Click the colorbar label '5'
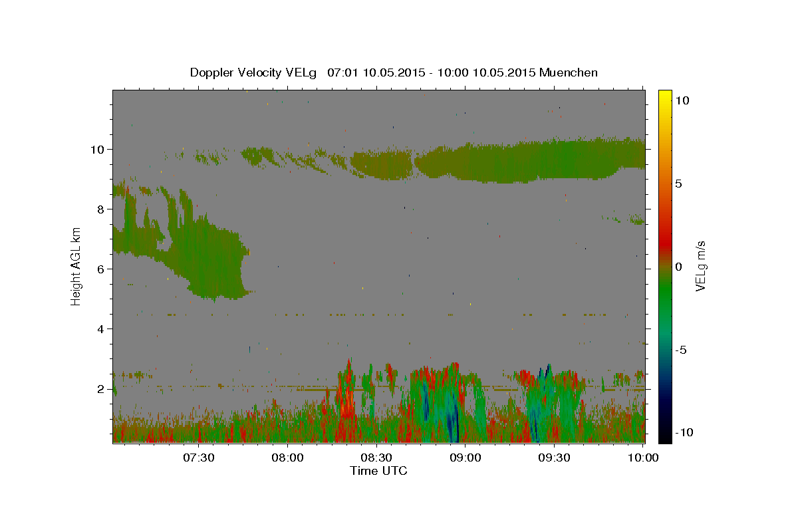 pyautogui.click(x=678, y=184)
